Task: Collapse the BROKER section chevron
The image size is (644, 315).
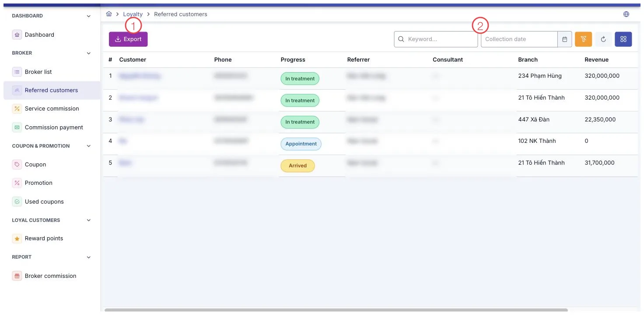Action: (x=89, y=53)
